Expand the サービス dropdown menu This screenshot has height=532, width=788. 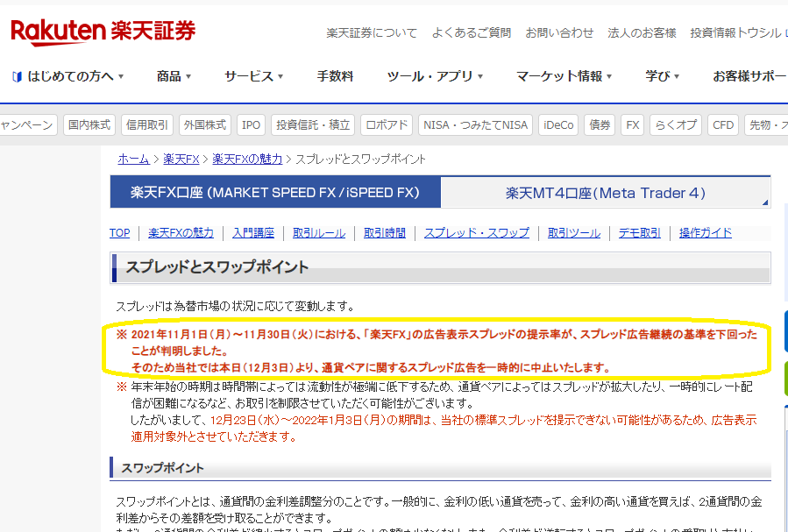(254, 76)
